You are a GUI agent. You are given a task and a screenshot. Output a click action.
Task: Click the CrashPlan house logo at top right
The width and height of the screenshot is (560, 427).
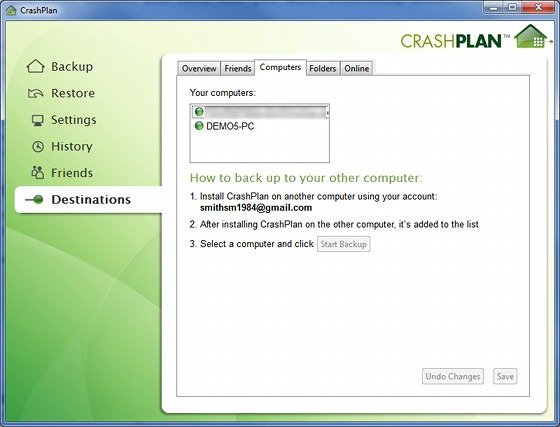click(531, 36)
